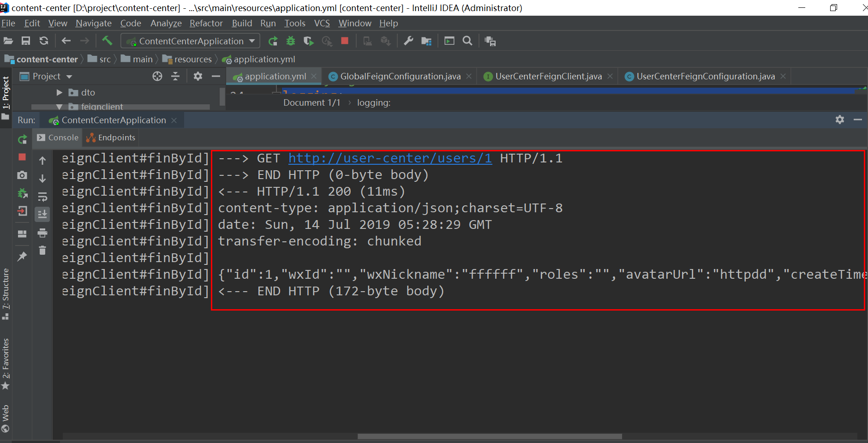Click the Open folder toolbar icon
The image size is (868, 443).
8,41
